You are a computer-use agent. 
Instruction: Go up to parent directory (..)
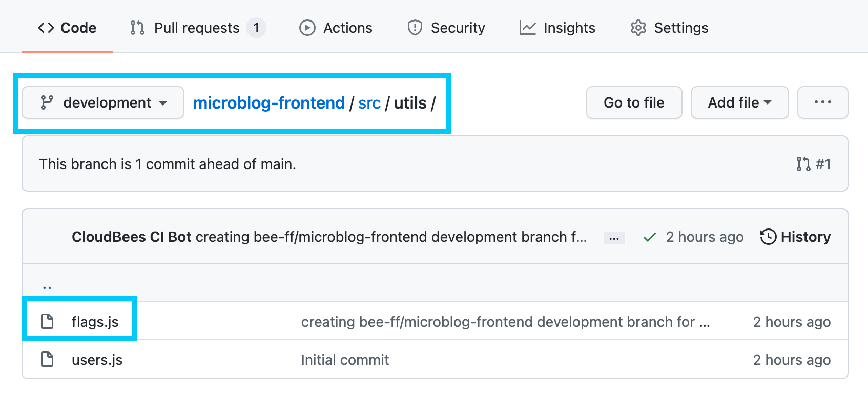pyautogui.click(x=47, y=285)
